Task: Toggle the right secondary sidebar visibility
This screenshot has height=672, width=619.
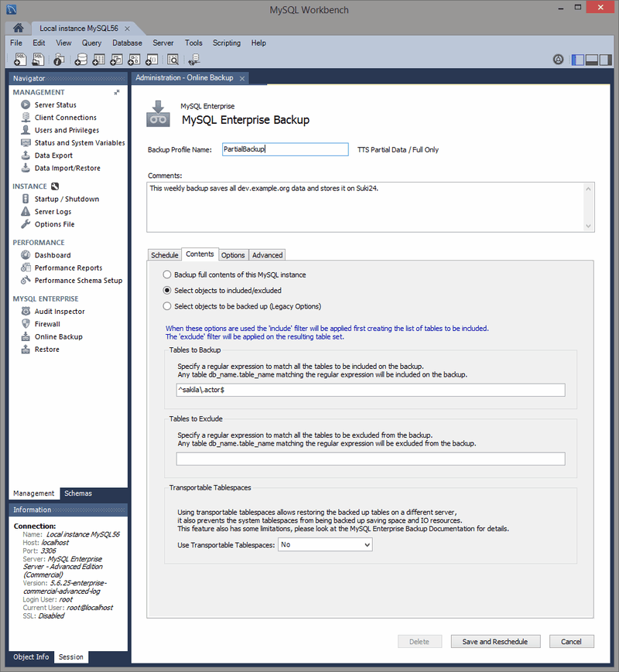Action: [x=605, y=60]
